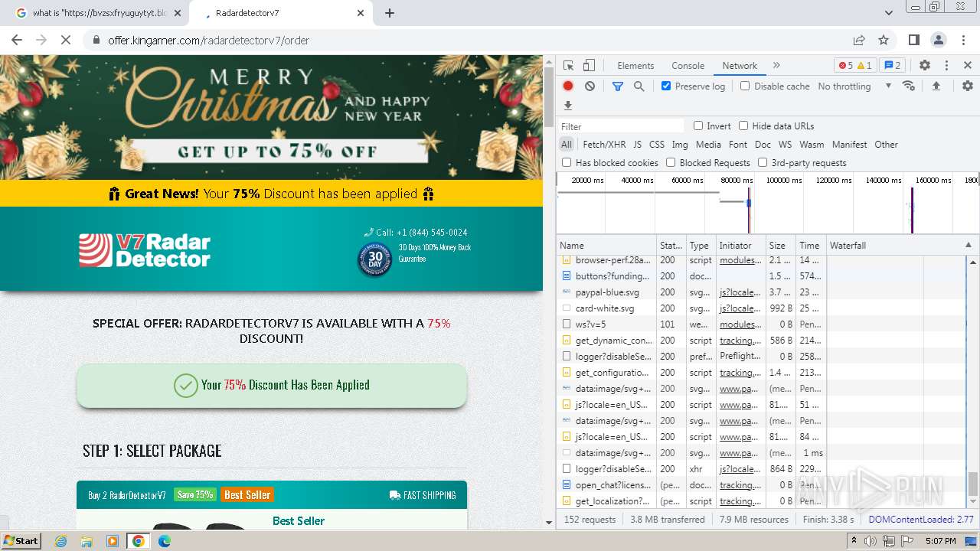Open network conditions wifi icon

(909, 86)
